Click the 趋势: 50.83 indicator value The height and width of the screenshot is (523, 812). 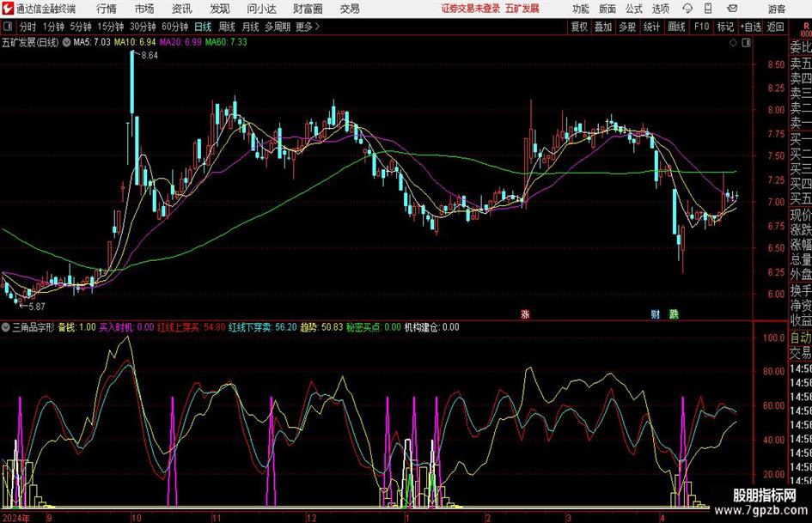321,327
